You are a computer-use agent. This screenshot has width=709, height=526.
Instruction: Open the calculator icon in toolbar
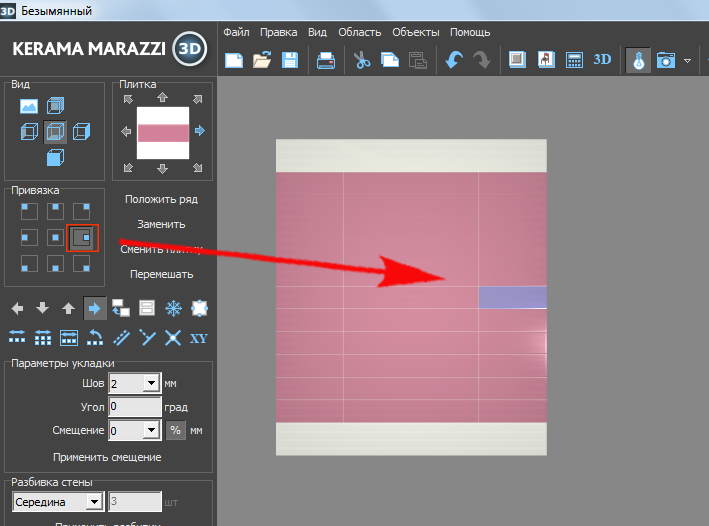click(x=574, y=60)
